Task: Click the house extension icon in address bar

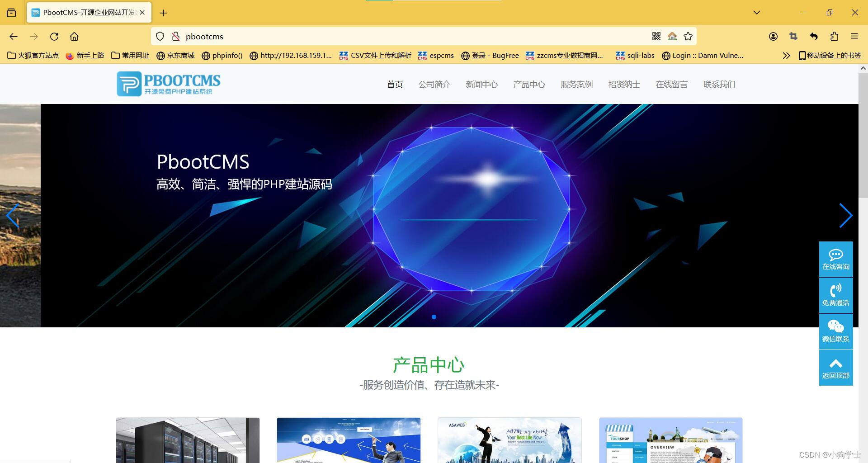Action: pyautogui.click(x=672, y=37)
